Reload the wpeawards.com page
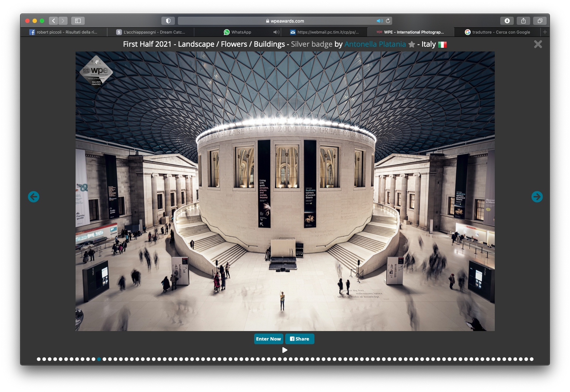 tap(388, 21)
